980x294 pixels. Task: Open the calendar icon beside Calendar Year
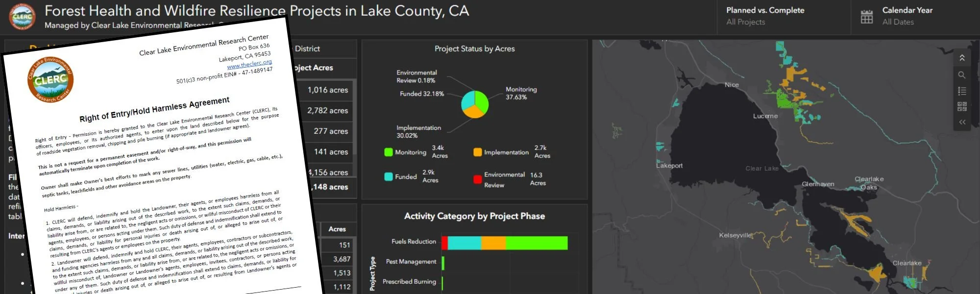[x=867, y=17]
